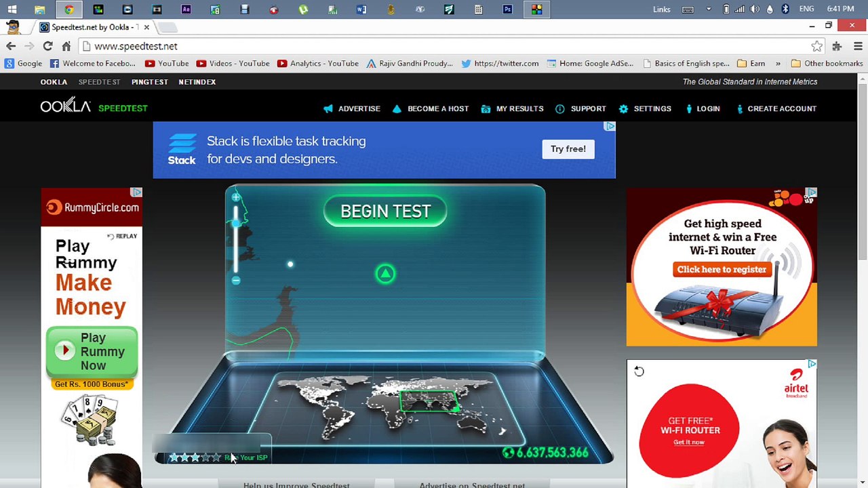868x488 pixels.
Task: Replay the RummyCircle ad
Action: point(122,236)
